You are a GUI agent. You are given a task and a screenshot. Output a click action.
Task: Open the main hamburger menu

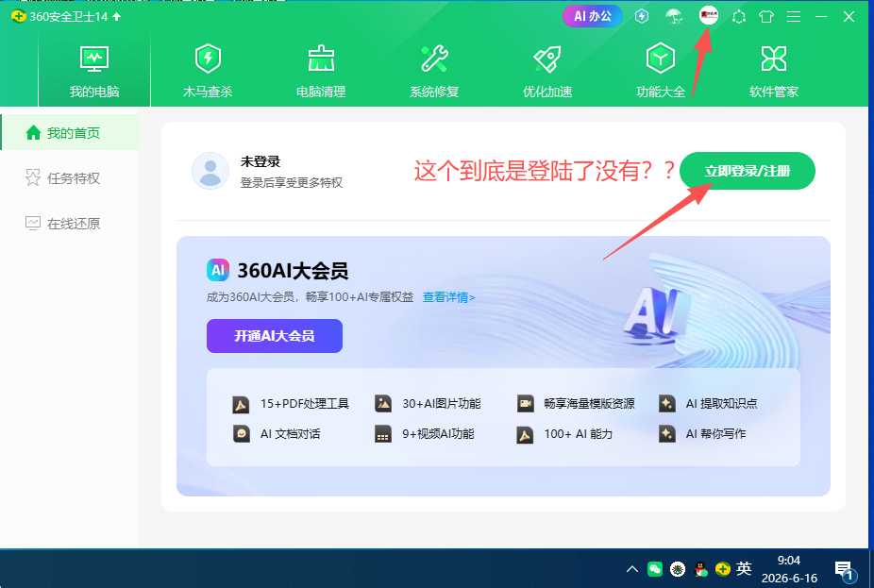pos(794,17)
